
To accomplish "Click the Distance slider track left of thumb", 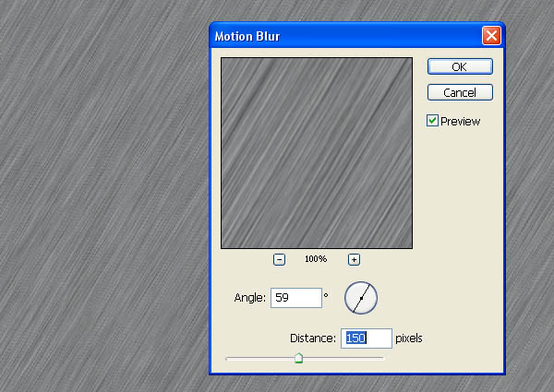I will [x=260, y=358].
